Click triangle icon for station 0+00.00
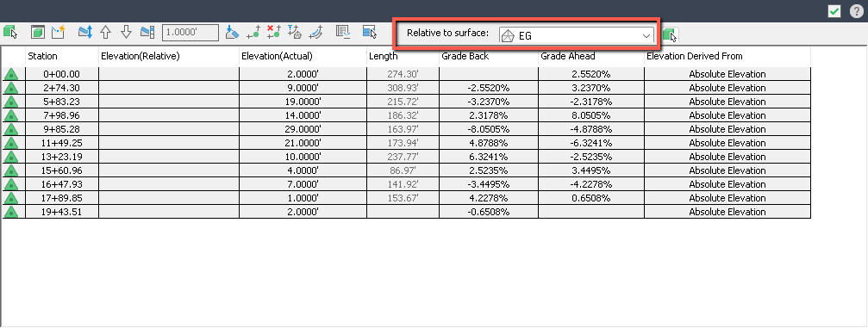Screen dimensions: 868x328 10,74
